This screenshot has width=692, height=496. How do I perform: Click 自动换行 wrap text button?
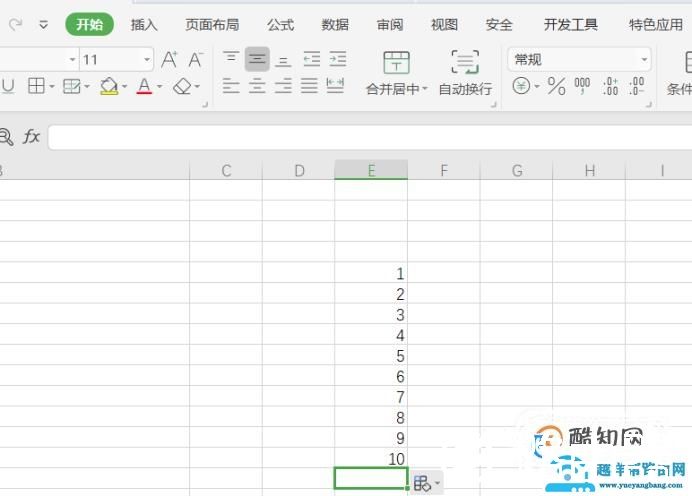[x=465, y=73]
